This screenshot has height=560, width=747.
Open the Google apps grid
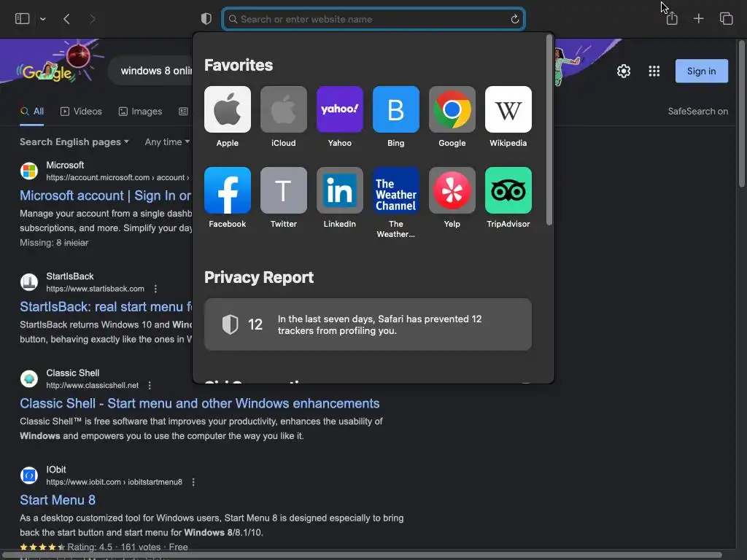[654, 71]
